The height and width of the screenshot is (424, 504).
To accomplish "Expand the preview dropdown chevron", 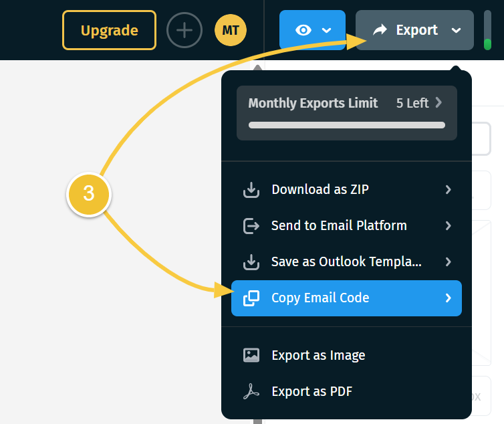I will 327,31.
